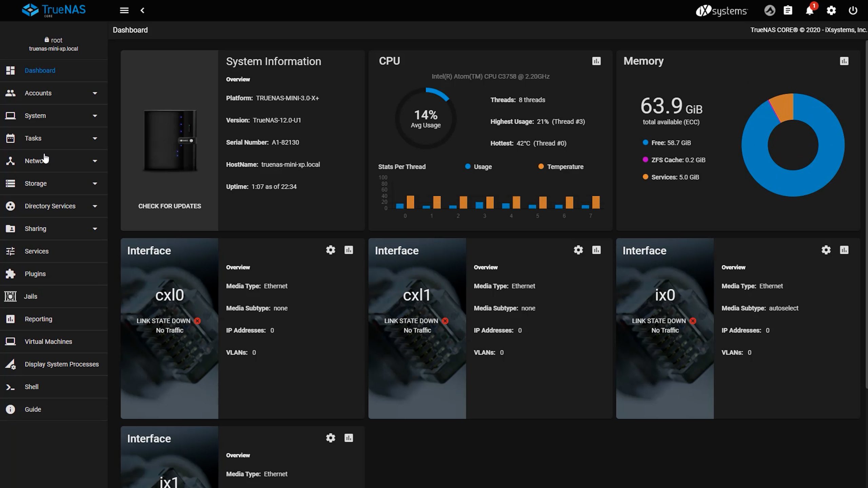Open the top bar settings gear
This screenshot has height=488, width=868.
(831, 11)
